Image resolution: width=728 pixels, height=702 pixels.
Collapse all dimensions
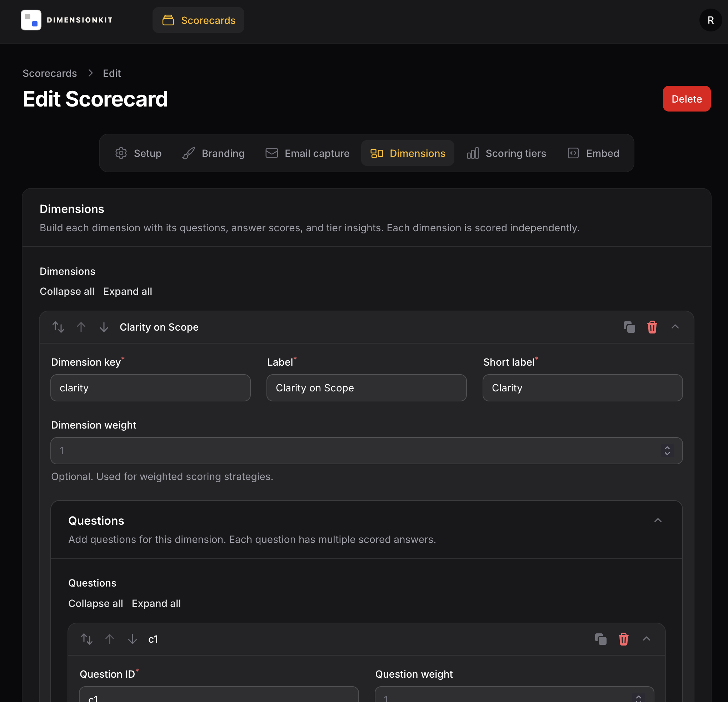click(x=67, y=291)
